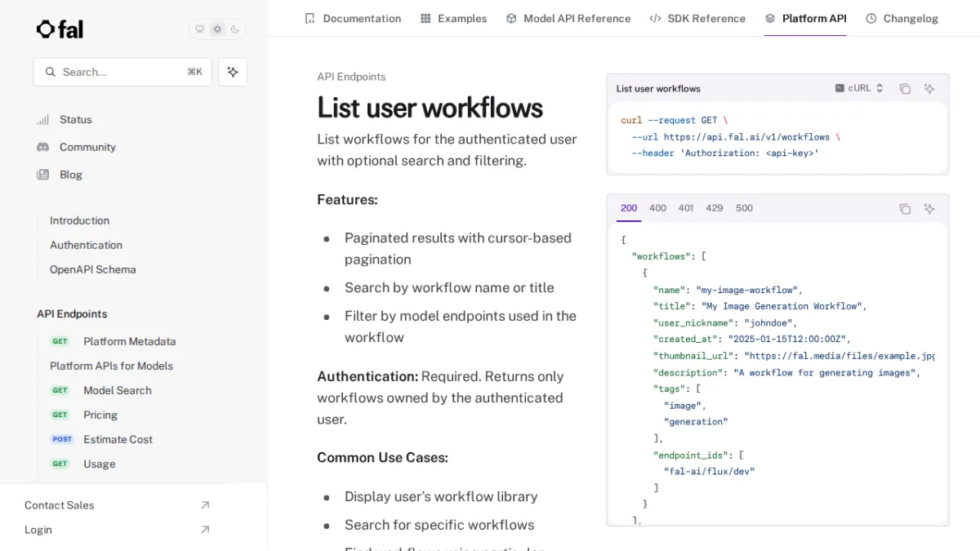Open the Status link
This screenshot has height=551, width=980.
tap(76, 119)
